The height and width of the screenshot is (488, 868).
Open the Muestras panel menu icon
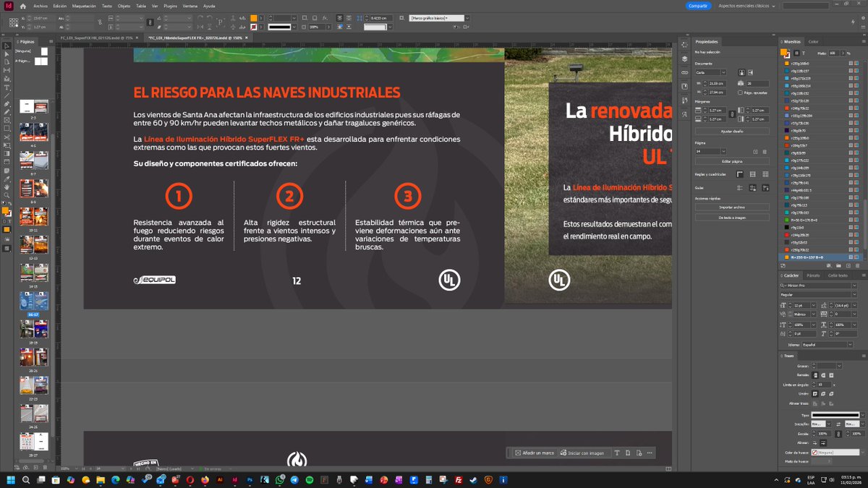pyautogui.click(x=862, y=42)
